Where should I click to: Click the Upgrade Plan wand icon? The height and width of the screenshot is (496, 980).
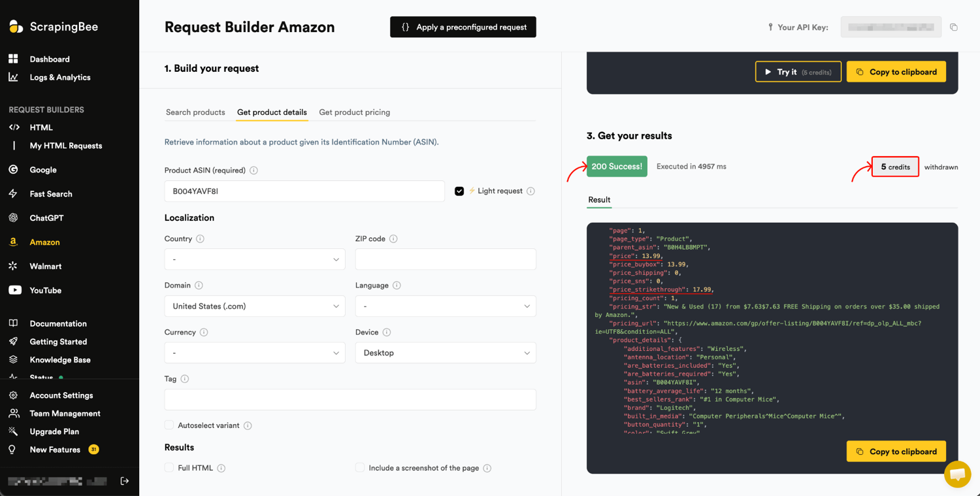[x=13, y=431]
